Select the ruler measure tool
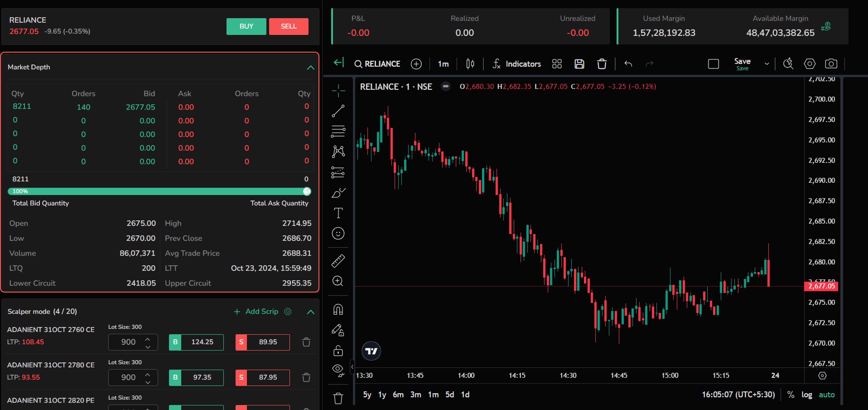 point(338,261)
